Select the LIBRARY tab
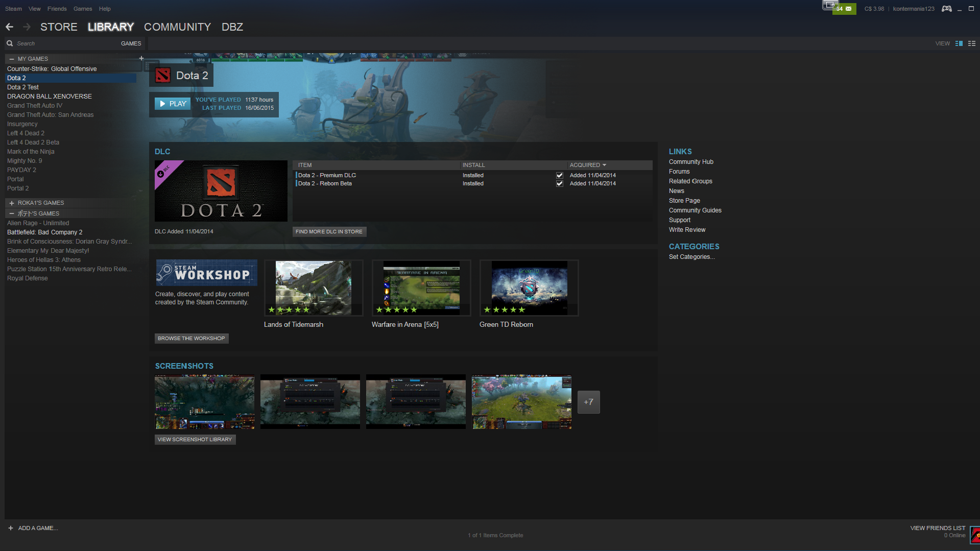Screen dimensions: 980x551 click(x=111, y=27)
